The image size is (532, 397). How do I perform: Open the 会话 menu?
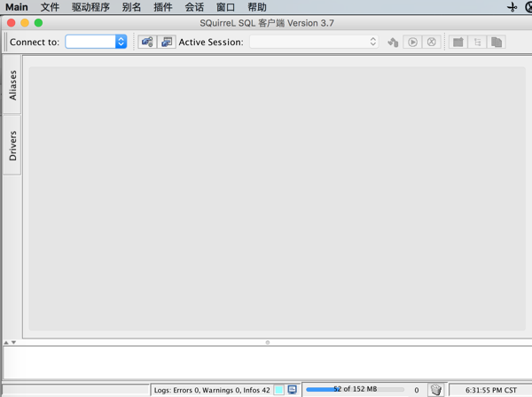[x=194, y=7]
